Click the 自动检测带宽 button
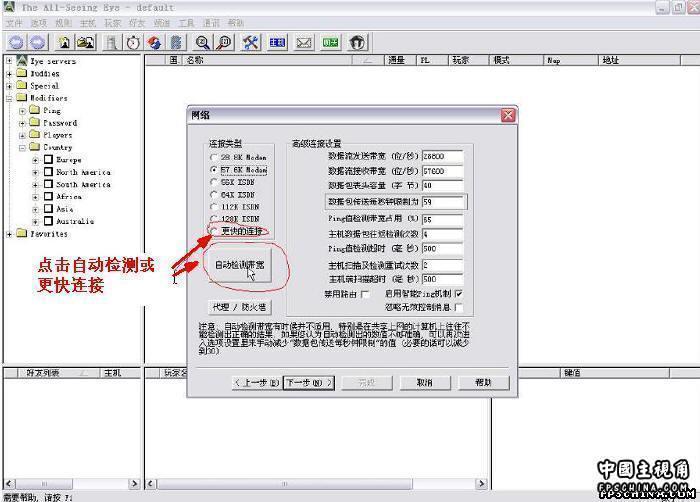 tap(240, 266)
